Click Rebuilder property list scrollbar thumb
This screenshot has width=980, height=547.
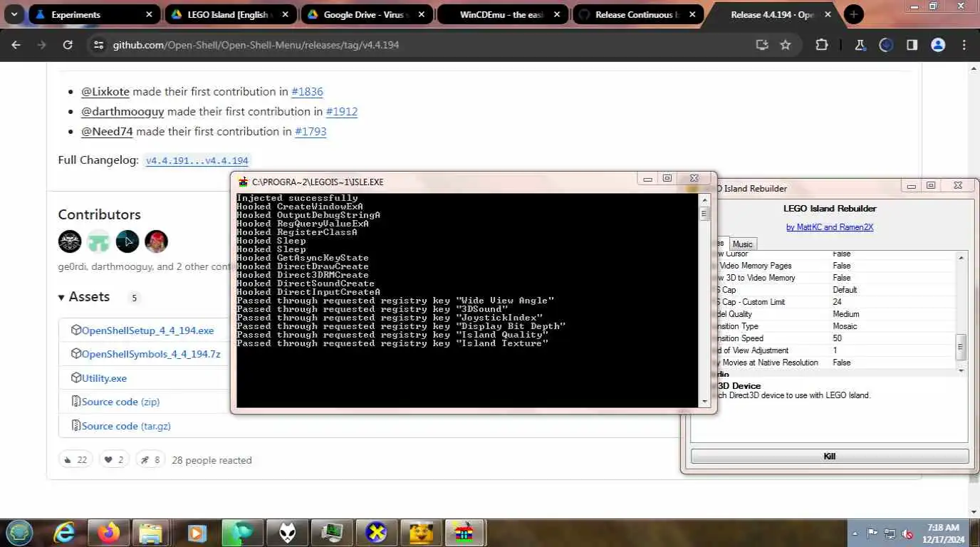(x=961, y=347)
